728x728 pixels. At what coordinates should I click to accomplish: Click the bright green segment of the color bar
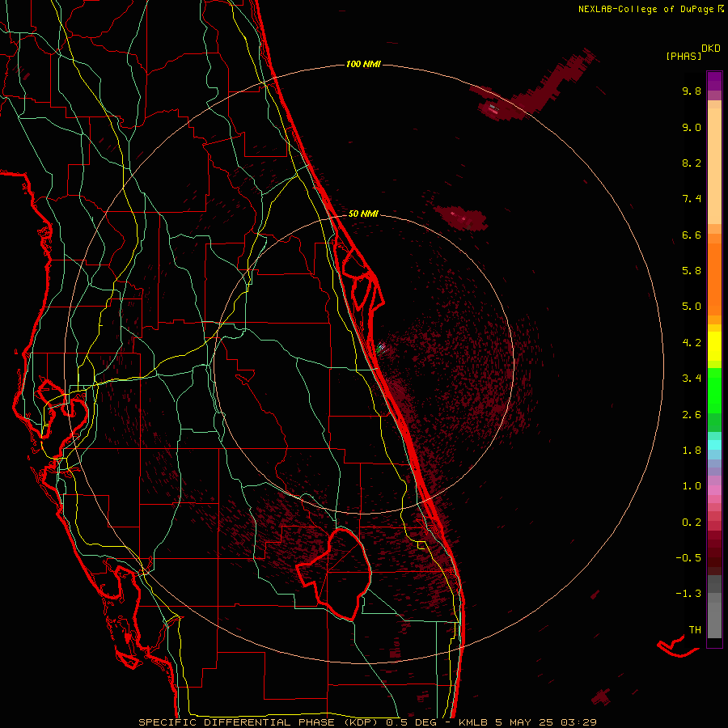tap(714, 391)
